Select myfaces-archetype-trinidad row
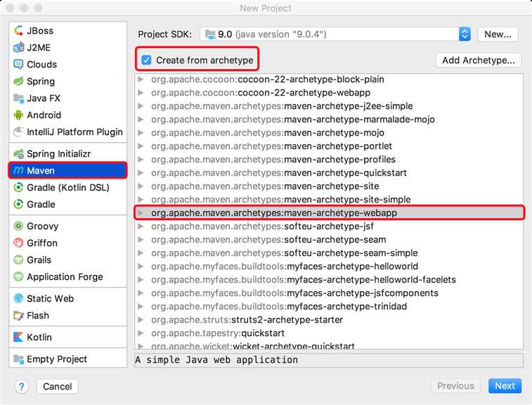Screen dimensions: 532x405 [329, 307]
